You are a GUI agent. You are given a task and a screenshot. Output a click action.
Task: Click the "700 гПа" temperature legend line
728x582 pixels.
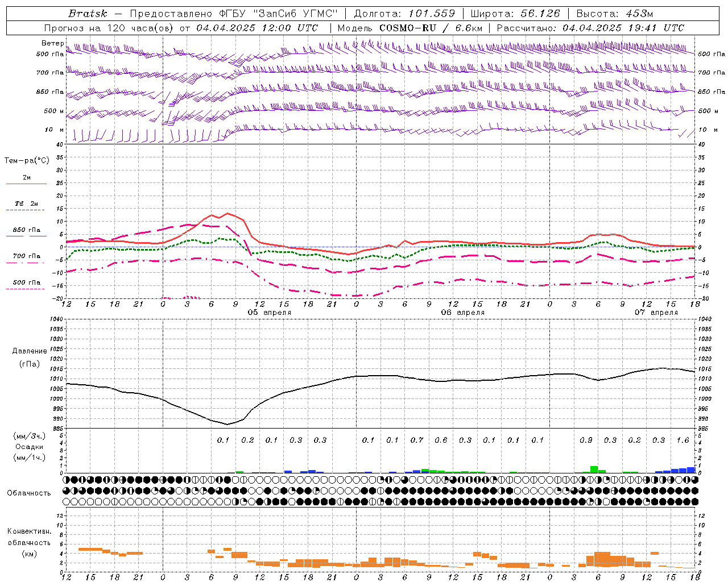[x=25, y=263]
